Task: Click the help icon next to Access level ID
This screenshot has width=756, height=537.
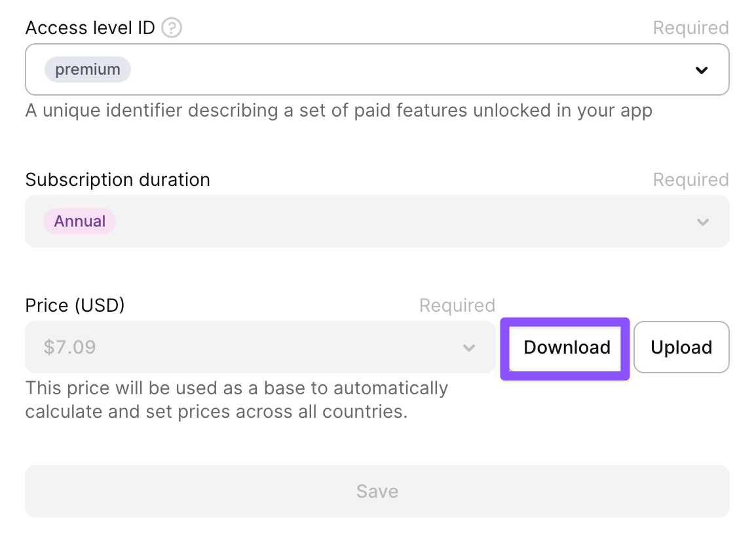Action: (x=171, y=28)
